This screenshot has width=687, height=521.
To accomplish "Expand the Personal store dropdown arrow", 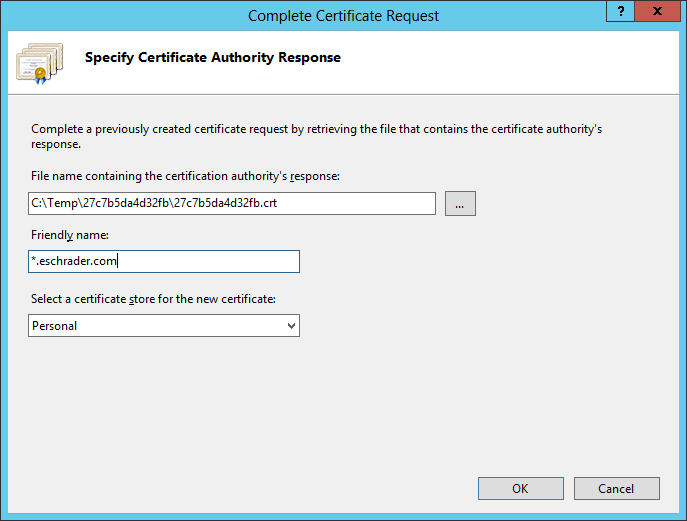I will pyautogui.click(x=291, y=326).
